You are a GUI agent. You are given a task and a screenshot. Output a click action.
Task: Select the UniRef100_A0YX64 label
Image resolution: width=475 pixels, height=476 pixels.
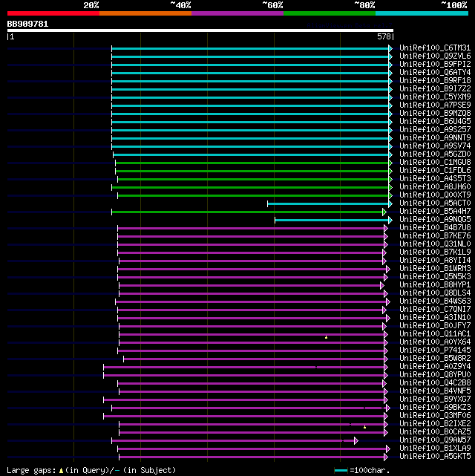[x=435, y=342]
